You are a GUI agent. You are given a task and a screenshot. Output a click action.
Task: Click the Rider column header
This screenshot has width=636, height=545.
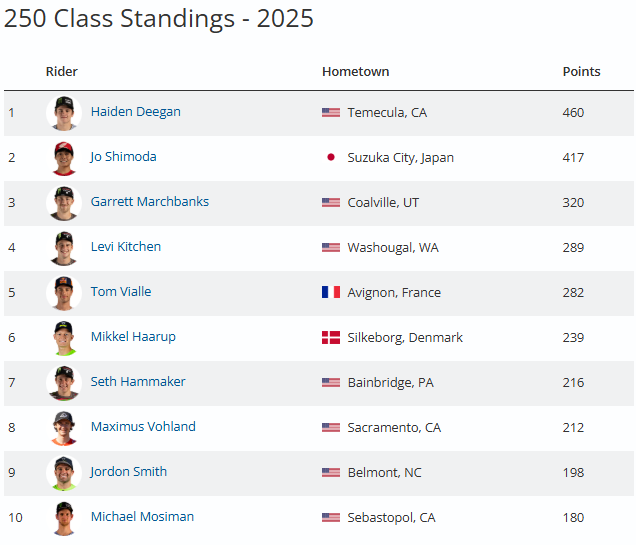pyautogui.click(x=62, y=72)
